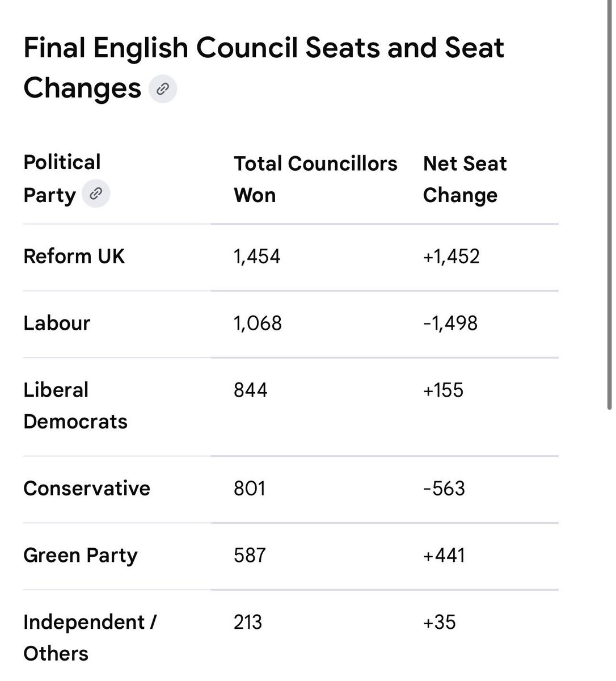Click the Political Party column header
The height and width of the screenshot is (681, 616).
click(x=62, y=179)
